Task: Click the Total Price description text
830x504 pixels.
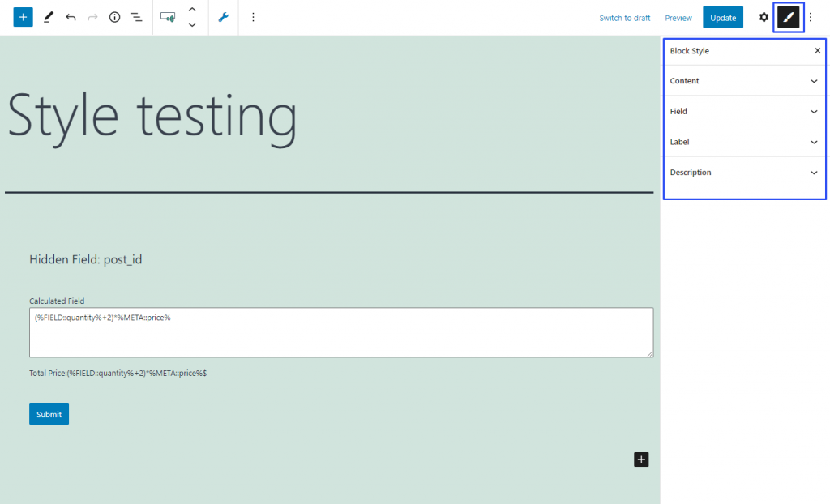Action: [x=118, y=374]
